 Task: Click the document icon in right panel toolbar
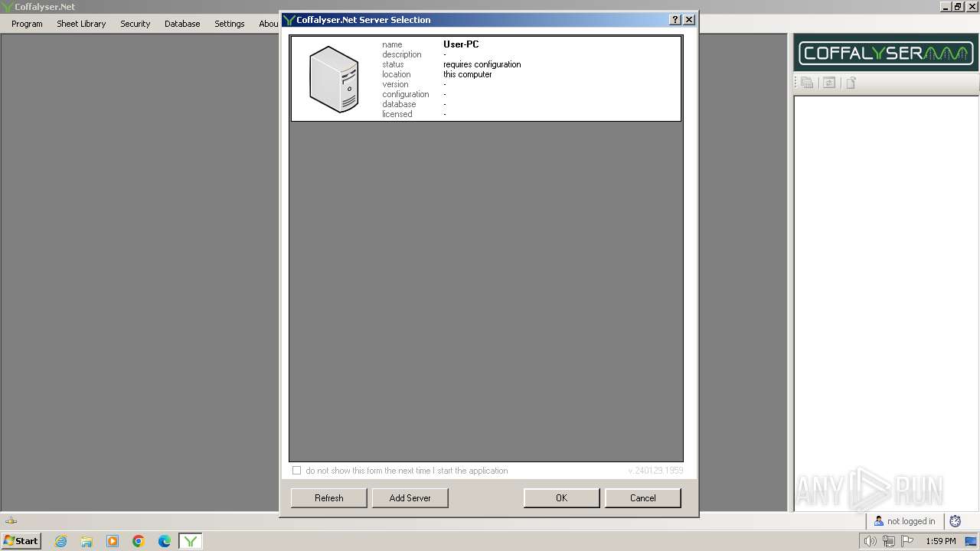pos(851,83)
